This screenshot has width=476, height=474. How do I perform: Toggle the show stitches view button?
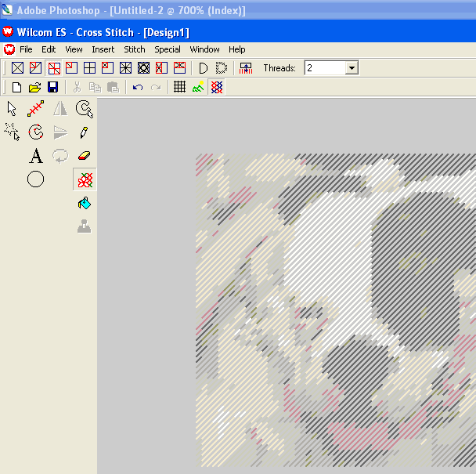point(217,87)
